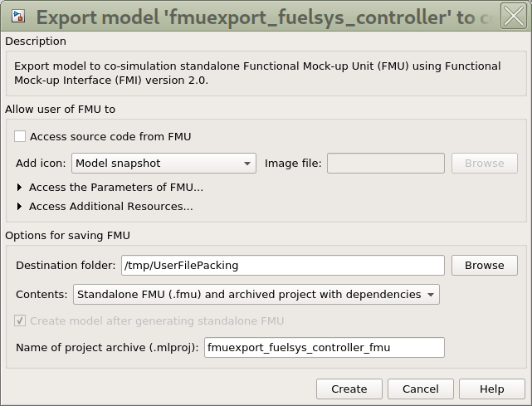Viewport: 532px width, 406px height.
Task: Close the Export model dialog window
Action: 513,16
